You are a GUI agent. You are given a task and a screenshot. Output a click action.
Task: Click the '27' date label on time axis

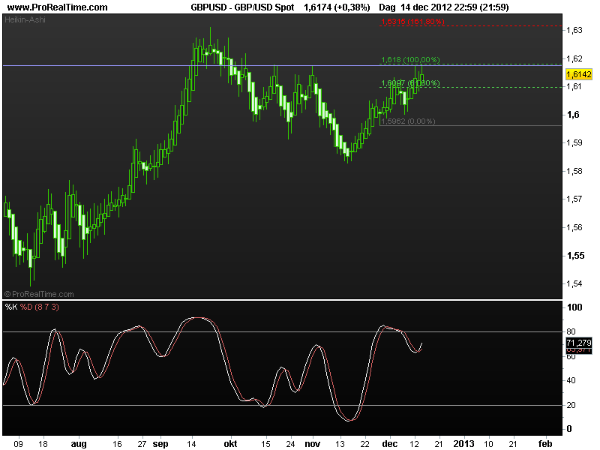point(142,444)
